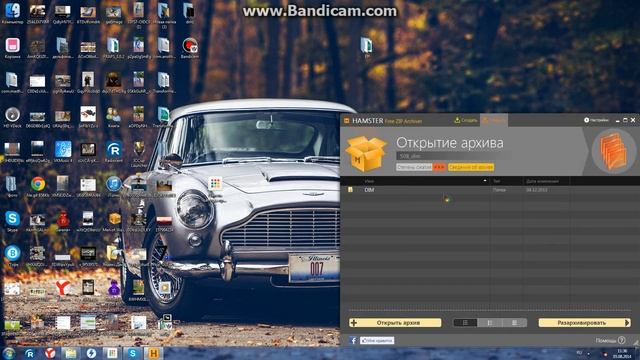Screen dimensions: 640x360
Task: Select the detailed list view mode
Action: 465,322
